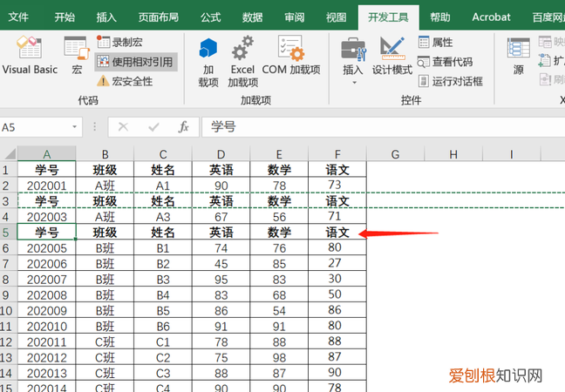The image size is (565, 392).
Task: Select cell containing 202009
Action: pos(47,310)
